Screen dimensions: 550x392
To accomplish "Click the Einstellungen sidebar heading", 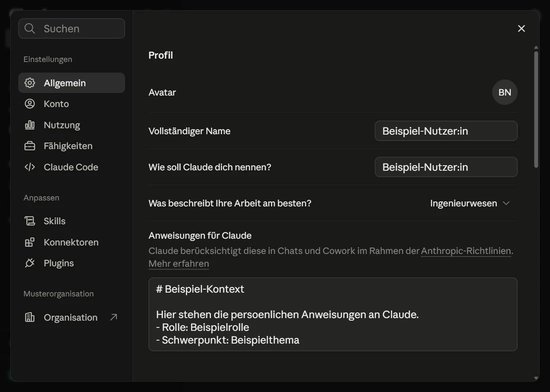I will [x=47, y=59].
